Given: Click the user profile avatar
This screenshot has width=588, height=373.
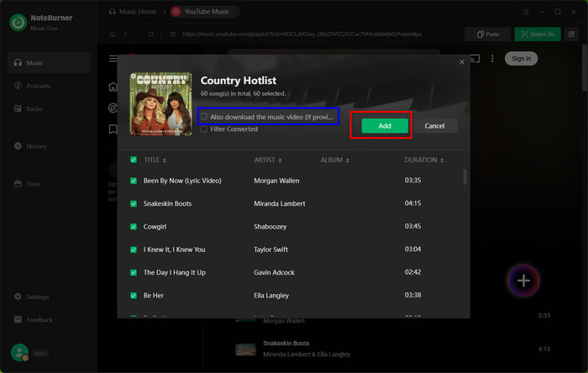Looking at the screenshot, I should click(19, 352).
